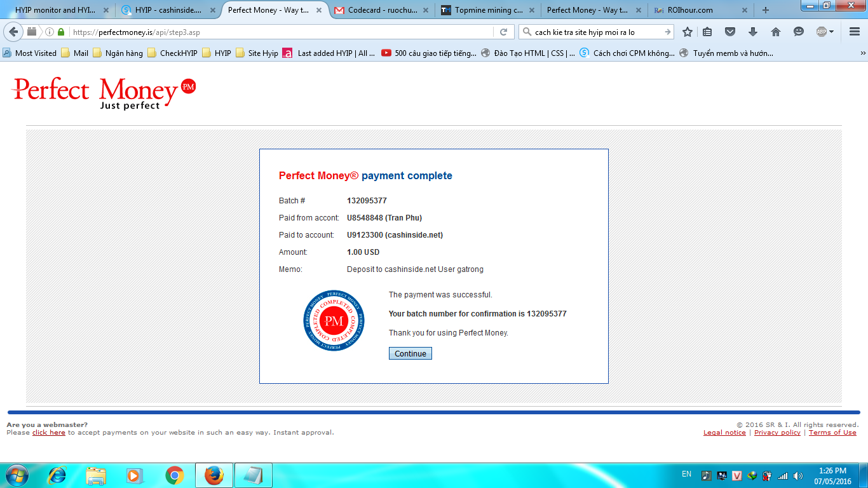Open Windows Explorer from the taskbar
Viewport: 868px width, 488px height.
click(x=97, y=475)
